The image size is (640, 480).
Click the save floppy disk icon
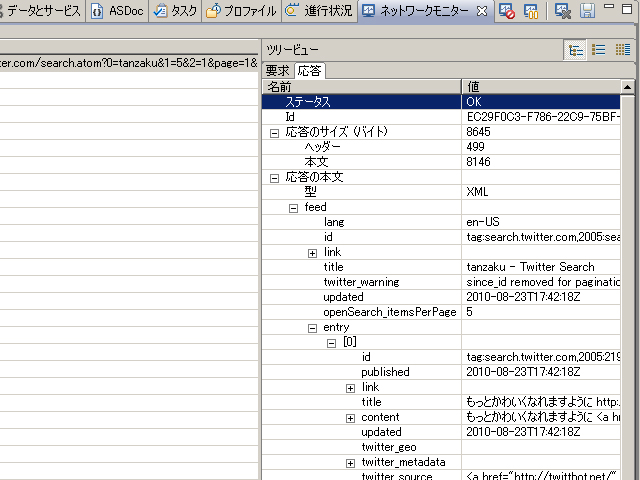pos(587,11)
